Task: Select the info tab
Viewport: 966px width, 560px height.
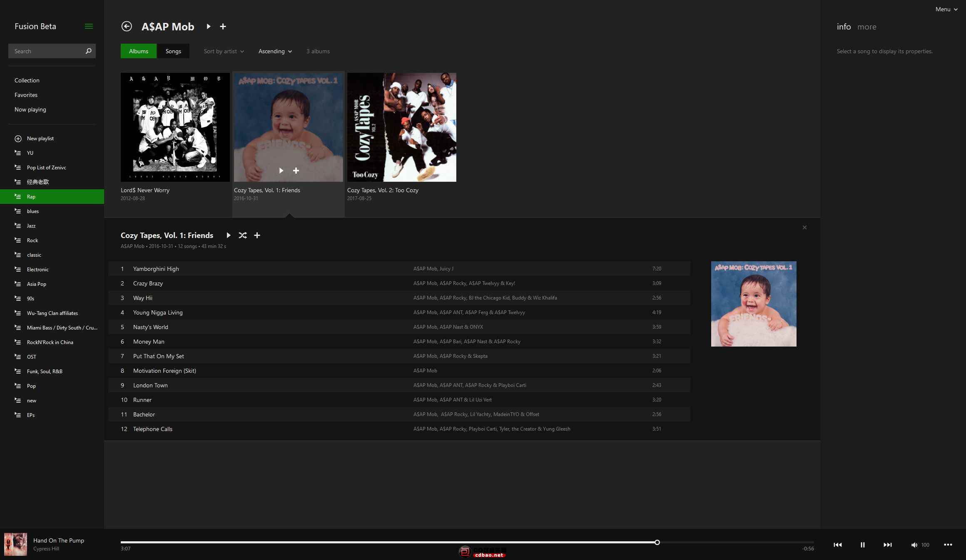Action: 844,27
